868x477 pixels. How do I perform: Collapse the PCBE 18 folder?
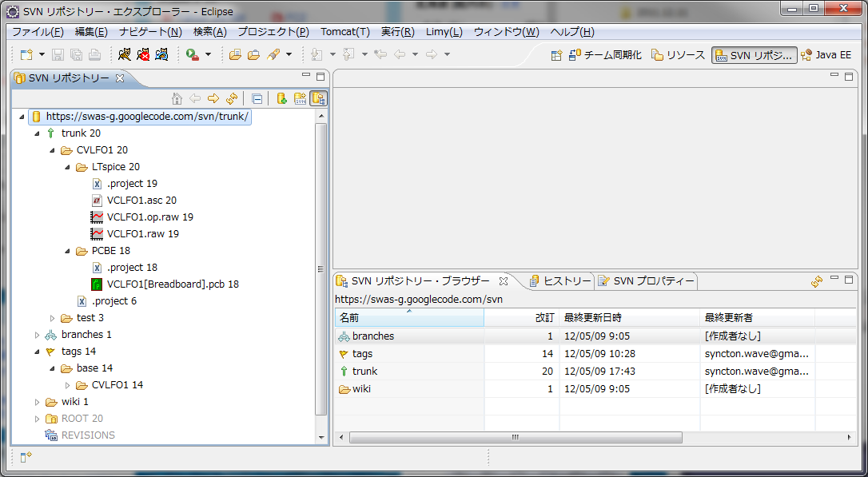67,251
